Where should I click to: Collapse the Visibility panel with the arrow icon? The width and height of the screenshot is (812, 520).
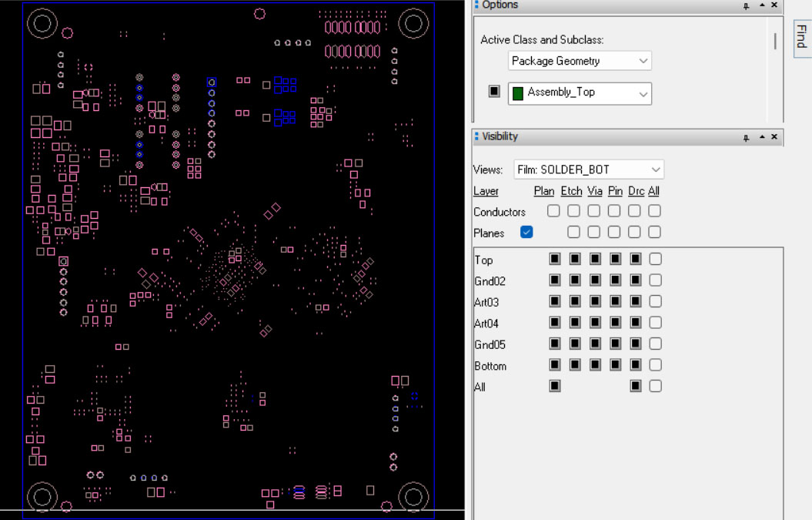coord(762,138)
